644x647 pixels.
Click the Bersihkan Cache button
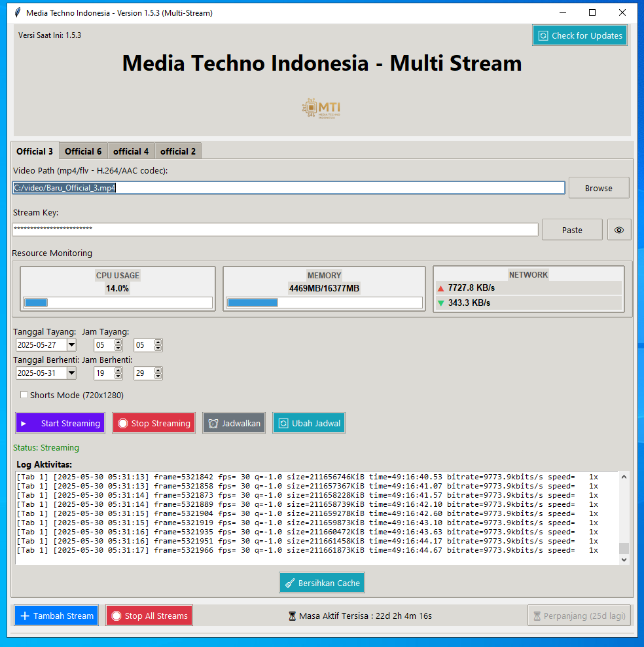coord(322,583)
